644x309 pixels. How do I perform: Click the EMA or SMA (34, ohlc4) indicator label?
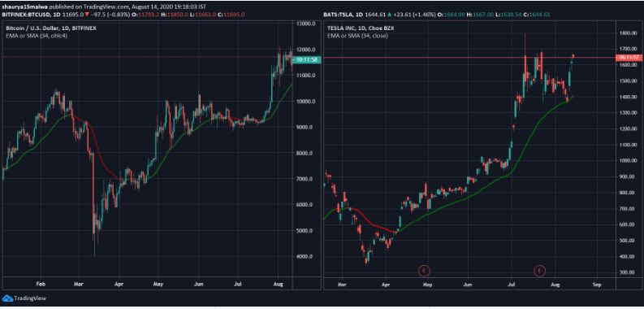pos(37,36)
